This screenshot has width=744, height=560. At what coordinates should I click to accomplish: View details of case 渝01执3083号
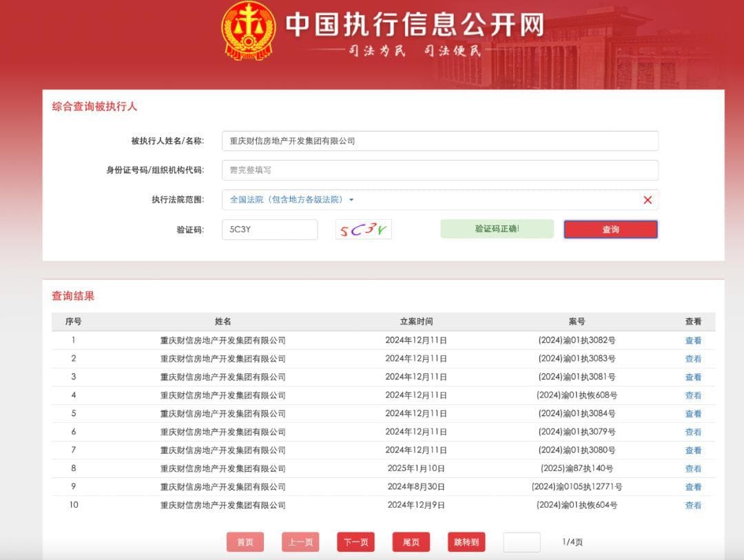coord(693,359)
